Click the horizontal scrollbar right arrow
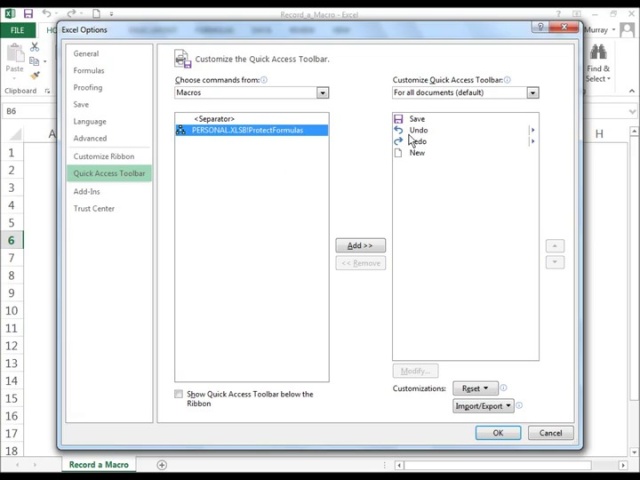This screenshot has width=640, height=480. 623,465
